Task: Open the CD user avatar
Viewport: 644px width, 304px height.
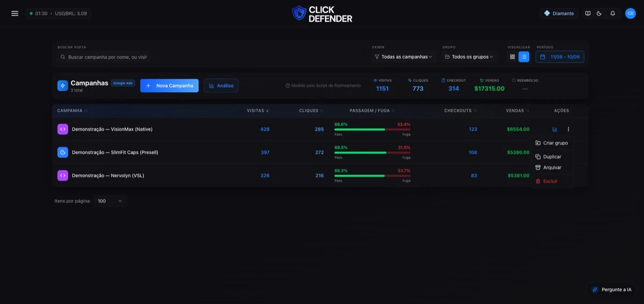Action: pyautogui.click(x=630, y=13)
